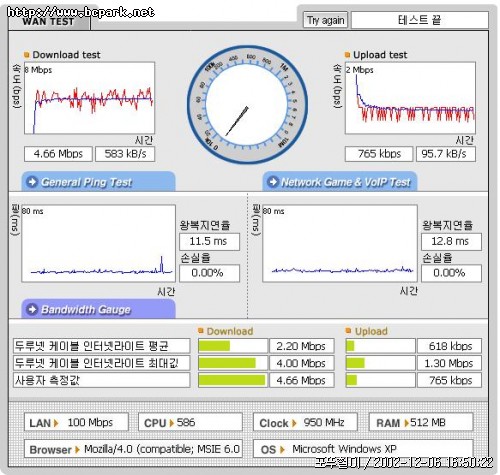
Task: Click the 11.5 ms round-trip delay value
Action: 209,242
